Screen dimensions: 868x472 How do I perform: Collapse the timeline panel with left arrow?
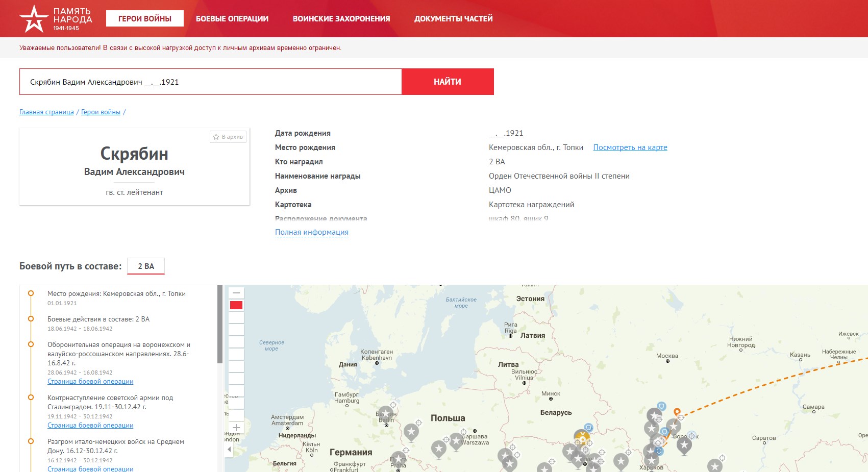pyautogui.click(x=229, y=450)
